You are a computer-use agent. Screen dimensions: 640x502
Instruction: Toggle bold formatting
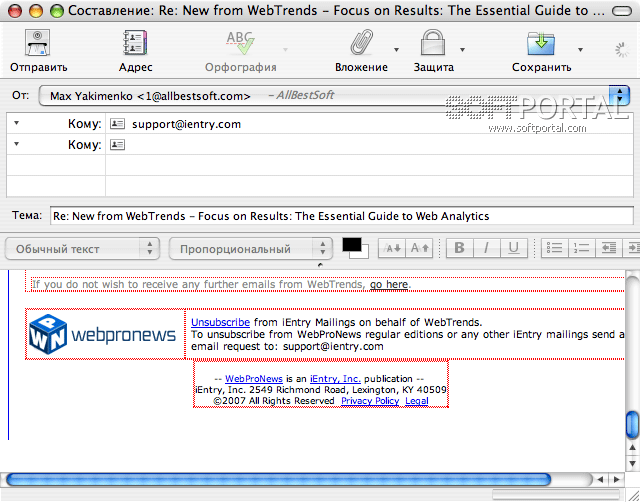coord(460,248)
